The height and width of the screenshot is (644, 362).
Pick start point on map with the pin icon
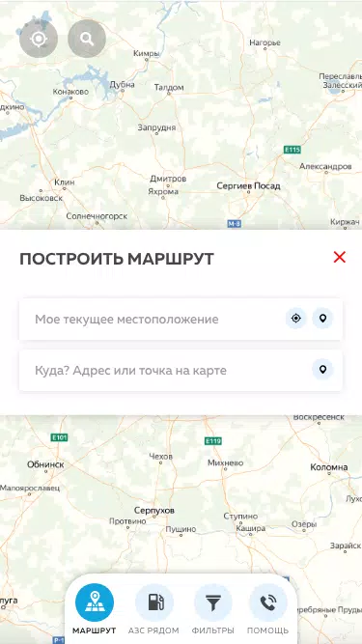(x=322, y=319)
